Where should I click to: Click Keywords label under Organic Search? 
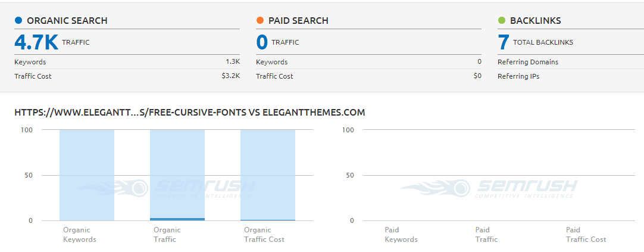[30, 62]
